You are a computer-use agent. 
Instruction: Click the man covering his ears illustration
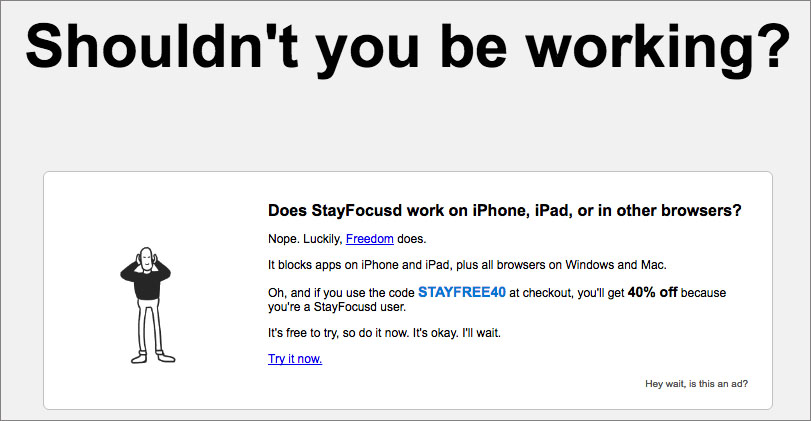pos(147,305)
